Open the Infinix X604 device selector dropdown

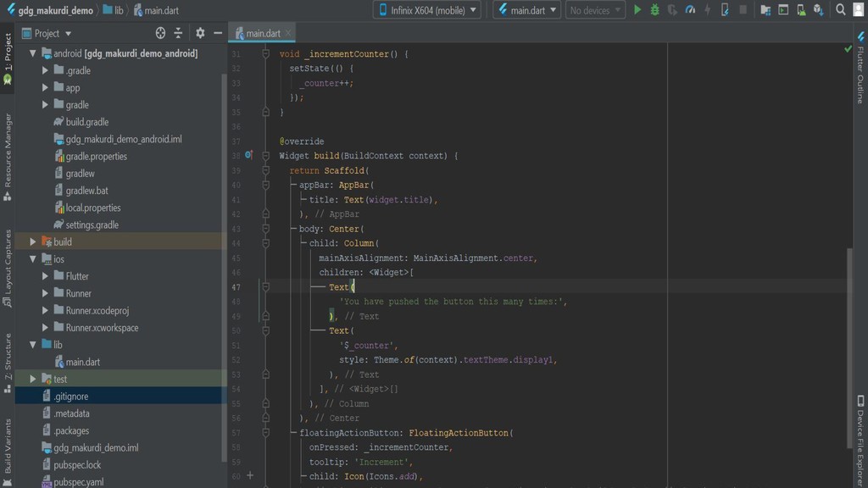tap(426, 10)
